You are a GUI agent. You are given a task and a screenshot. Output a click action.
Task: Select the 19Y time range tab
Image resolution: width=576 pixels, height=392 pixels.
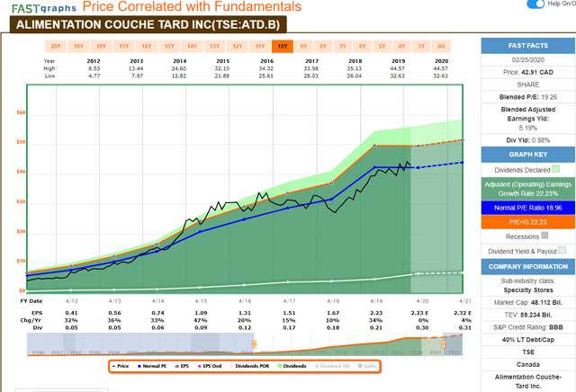click(x=78, y=46)
